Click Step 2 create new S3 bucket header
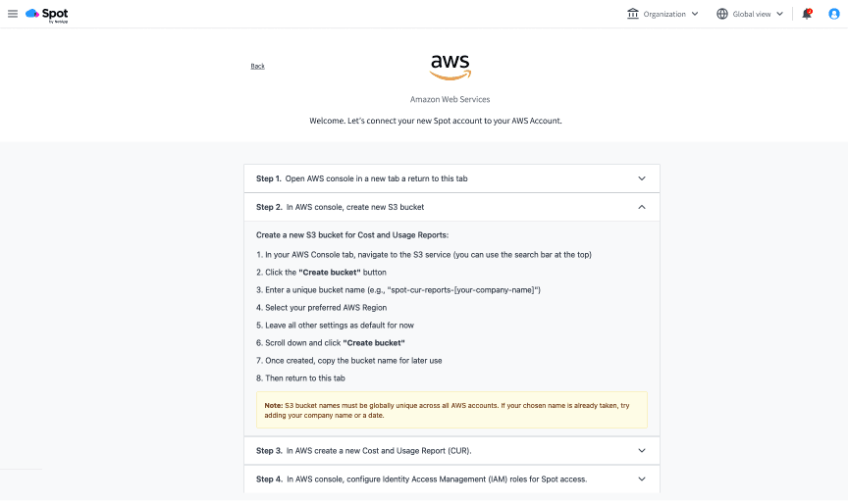 click(x=451, y=207)
